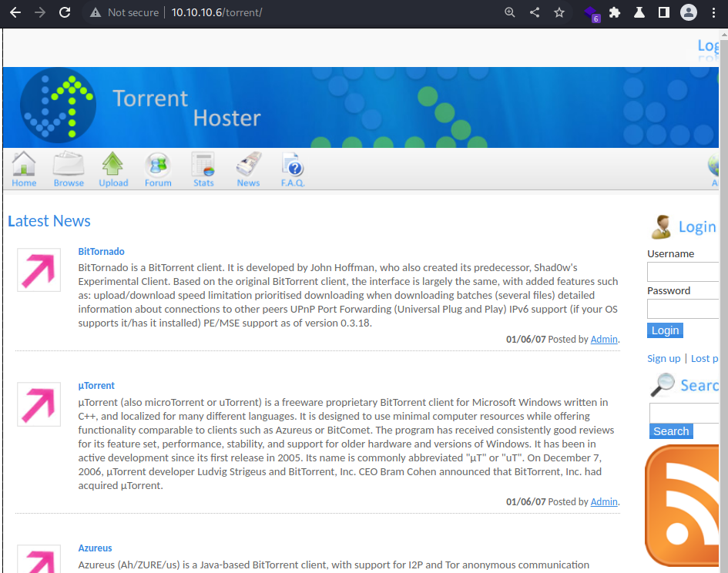This screenshot has height=573, width=728.
Task: Click the µTorrent pink arrow thumbnail
Action: [x=39, y=404]
